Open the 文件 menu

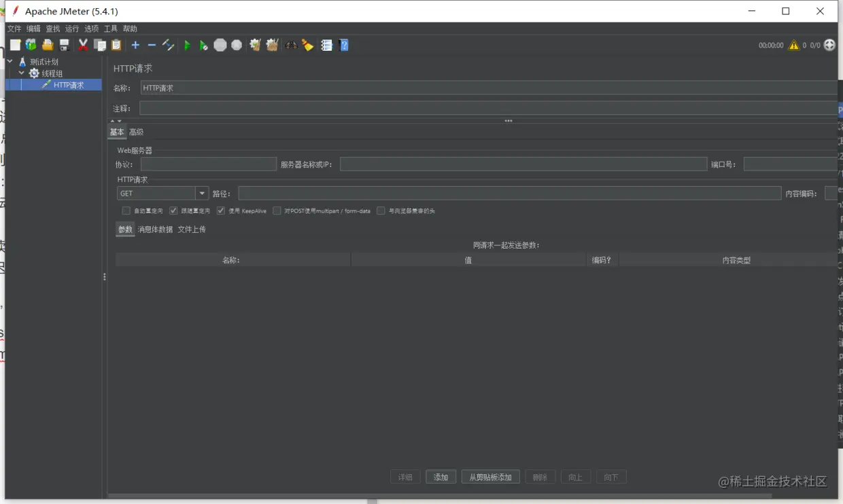click(14, 29)
